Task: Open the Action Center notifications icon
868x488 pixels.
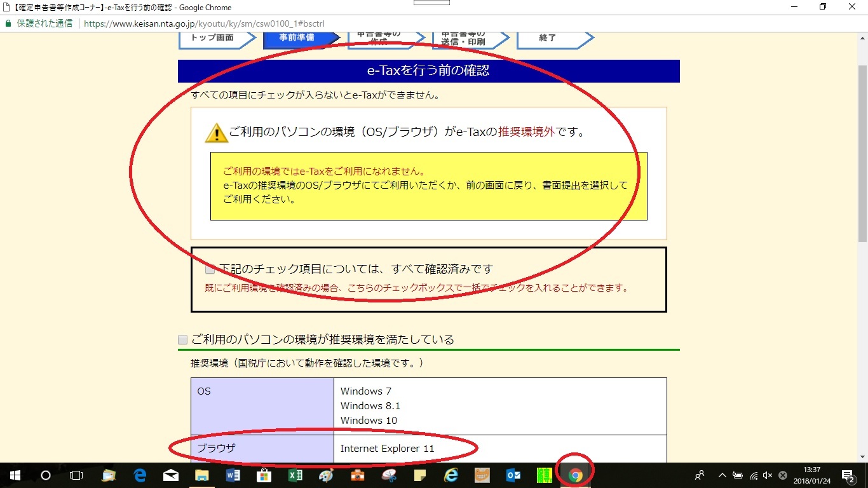Action: (x=848, y=475)
